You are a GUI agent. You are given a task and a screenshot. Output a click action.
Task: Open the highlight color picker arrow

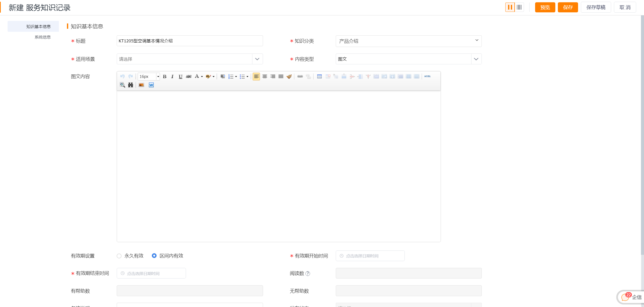tap(214, 76)
